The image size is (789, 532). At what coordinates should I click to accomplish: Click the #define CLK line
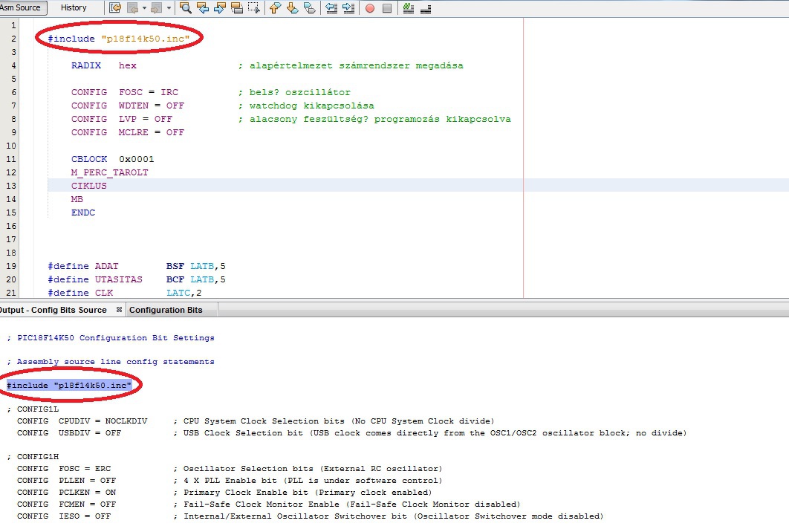tap(125, 293)
